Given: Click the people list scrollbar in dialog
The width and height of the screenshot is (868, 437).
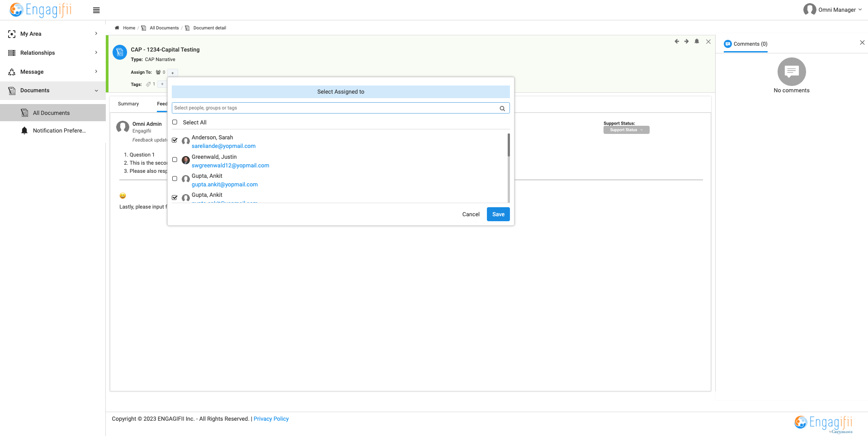Looking at the screenshot, I should pos(509,145).
